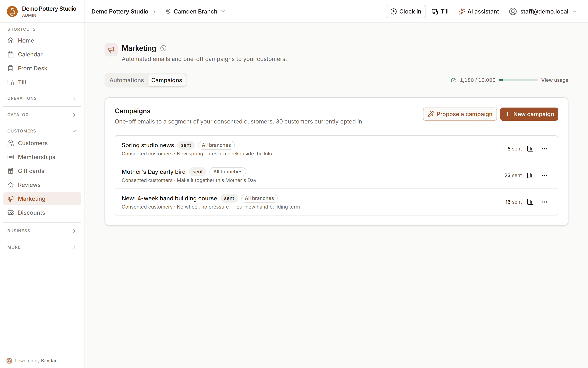Screen dimensions: 588x368
Task: Open more options for Spring studio news
Action: click(545, 149)
